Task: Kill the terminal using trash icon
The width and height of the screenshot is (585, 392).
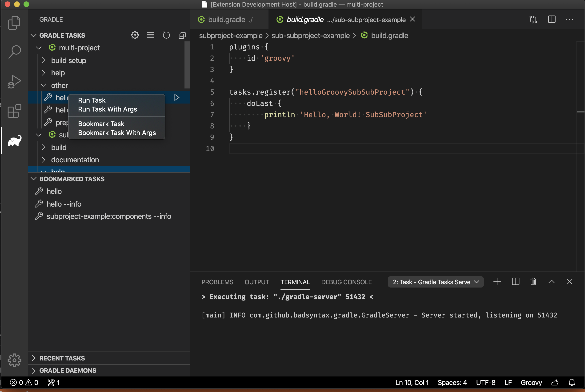Action: 533,281
